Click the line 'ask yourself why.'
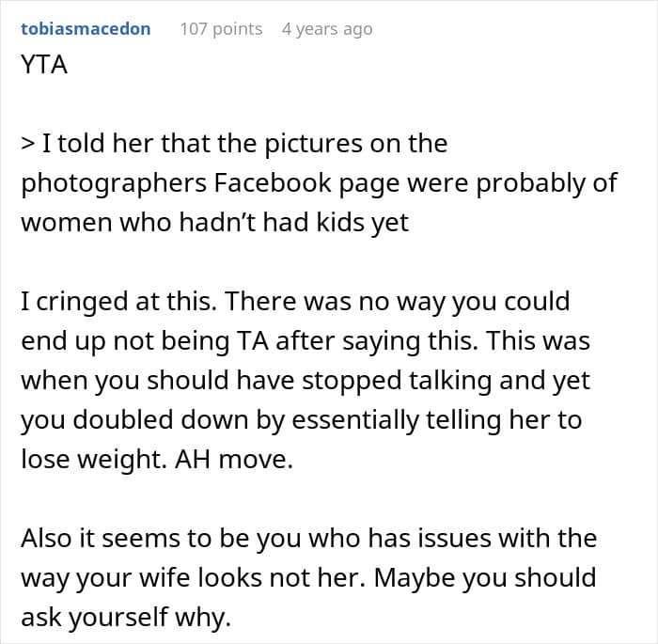Viewport: 658px width, 644px height. (x=126, y=618)
